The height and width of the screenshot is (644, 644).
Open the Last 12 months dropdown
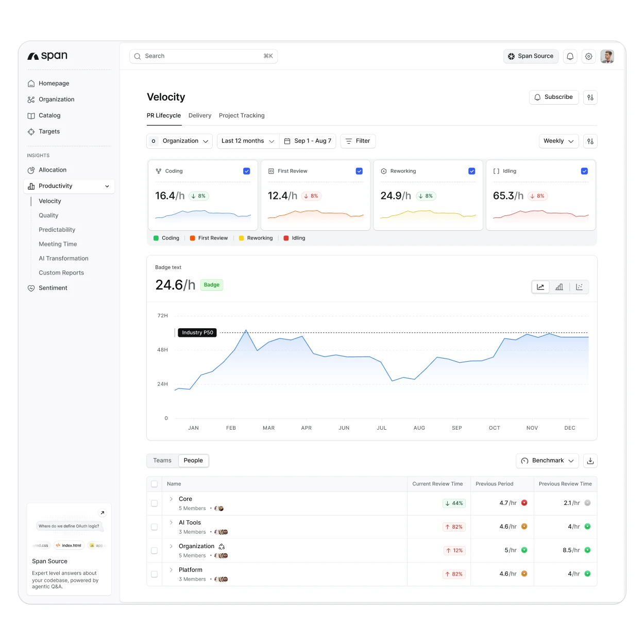(248, 141)
